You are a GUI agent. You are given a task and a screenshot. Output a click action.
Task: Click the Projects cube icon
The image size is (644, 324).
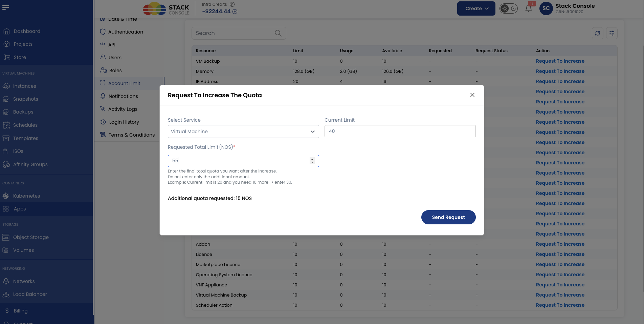6,44
